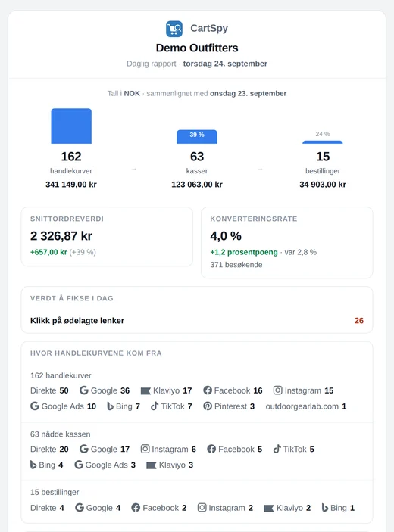This screenshot has height=532, width=394.
Task: Click the Demo Outfitters store title
Action: coord(197,48)
